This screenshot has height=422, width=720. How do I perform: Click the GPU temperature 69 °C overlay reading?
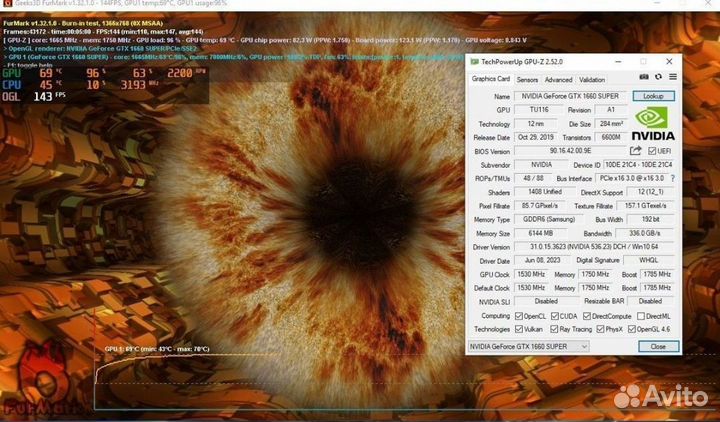[x=50, y=73]
